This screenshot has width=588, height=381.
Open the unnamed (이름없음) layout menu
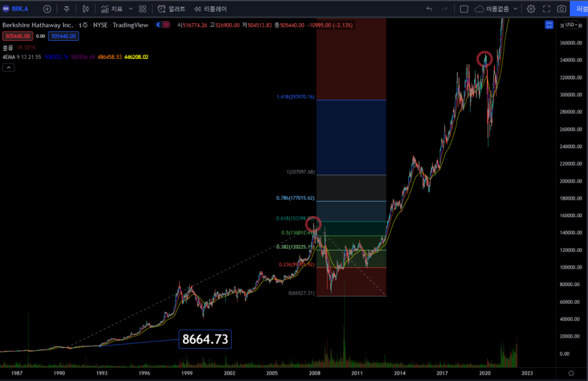click(496, 9)
